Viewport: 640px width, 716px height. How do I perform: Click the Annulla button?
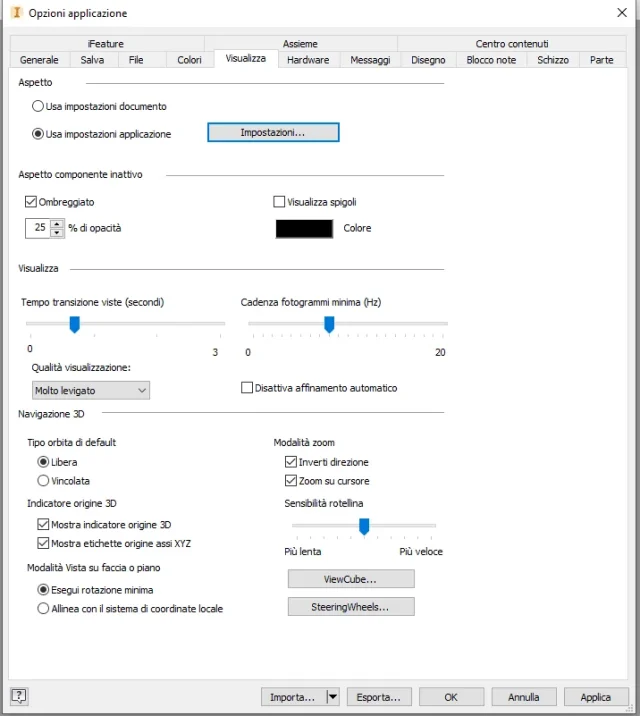(524, 697)
